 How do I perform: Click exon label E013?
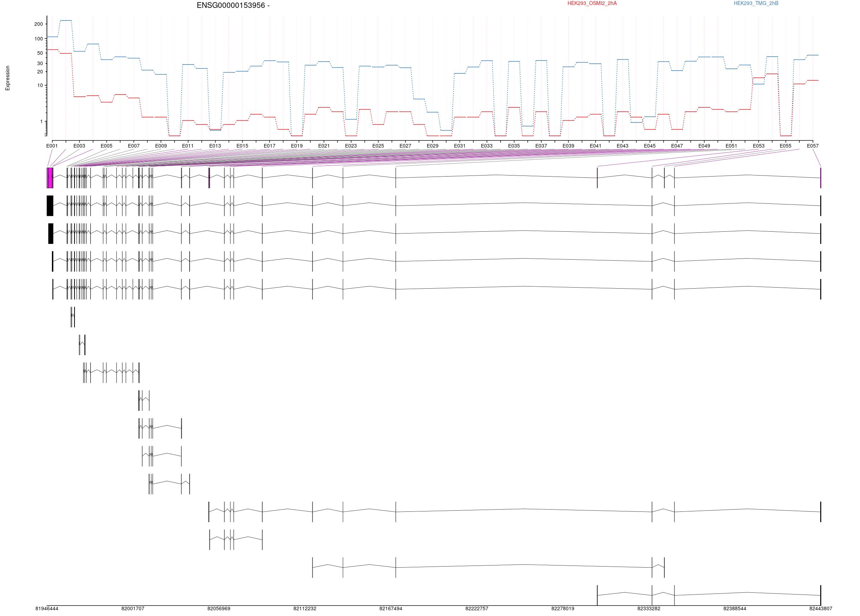(215, 146)
